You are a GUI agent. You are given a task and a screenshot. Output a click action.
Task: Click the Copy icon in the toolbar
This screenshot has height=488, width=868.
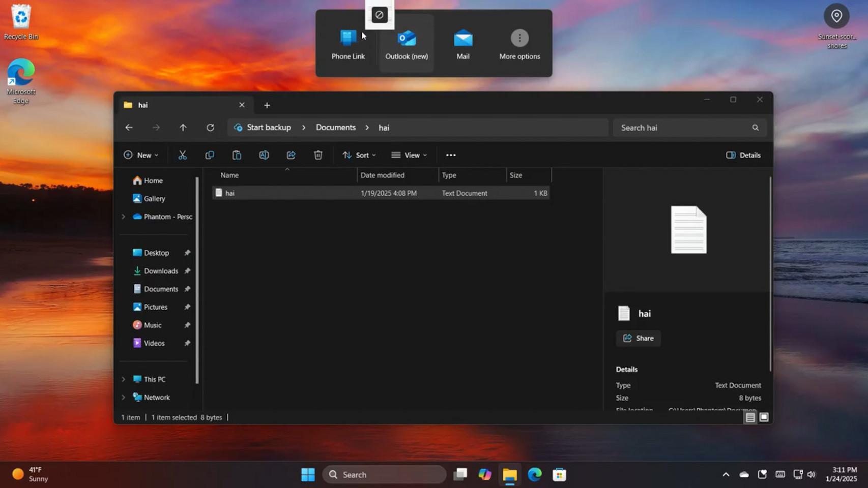(209, 155)
